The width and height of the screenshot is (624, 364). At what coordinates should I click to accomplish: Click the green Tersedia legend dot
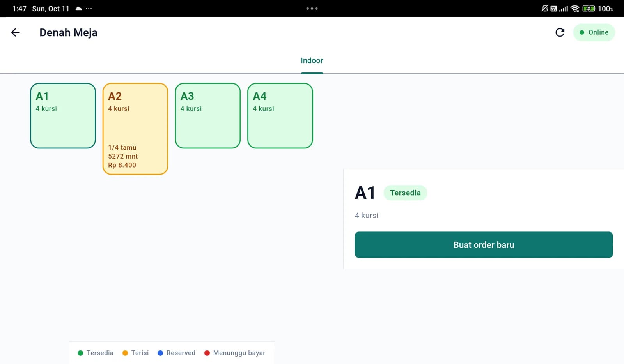[80, 353]
